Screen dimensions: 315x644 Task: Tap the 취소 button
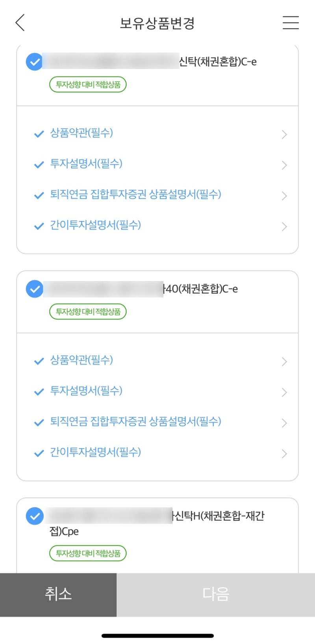coord(58,594)
